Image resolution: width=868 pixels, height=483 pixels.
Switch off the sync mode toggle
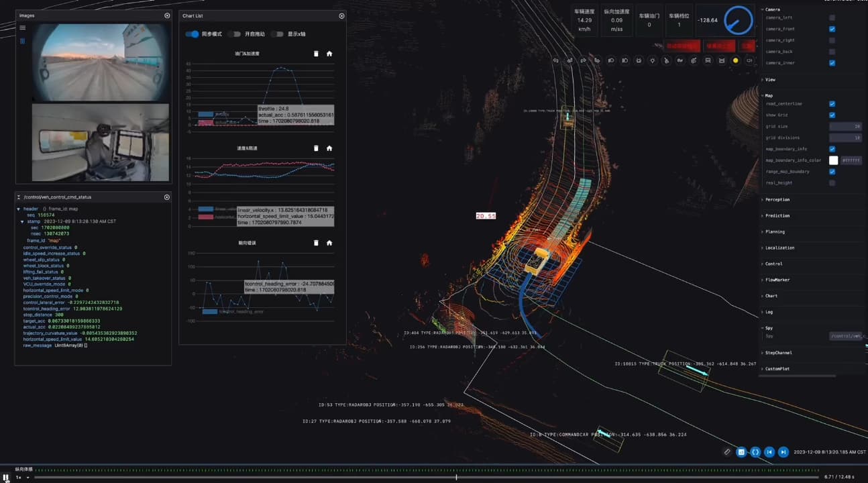pos(192,34)
